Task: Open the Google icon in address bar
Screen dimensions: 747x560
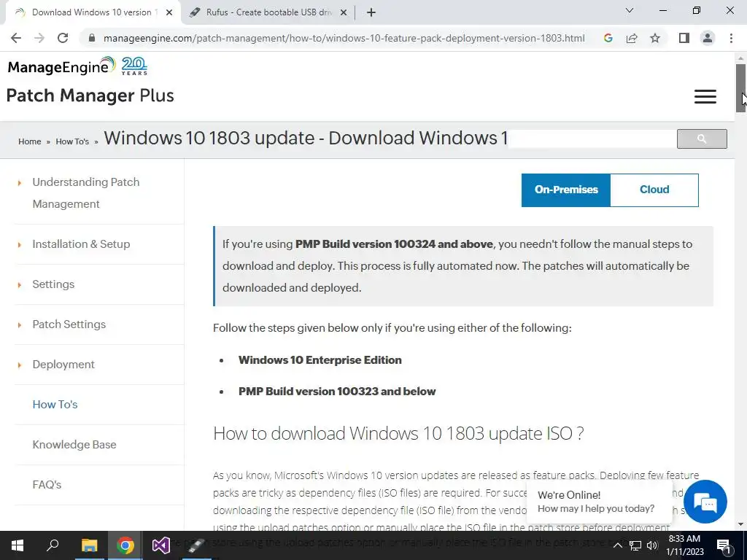Action: [608, 38]
